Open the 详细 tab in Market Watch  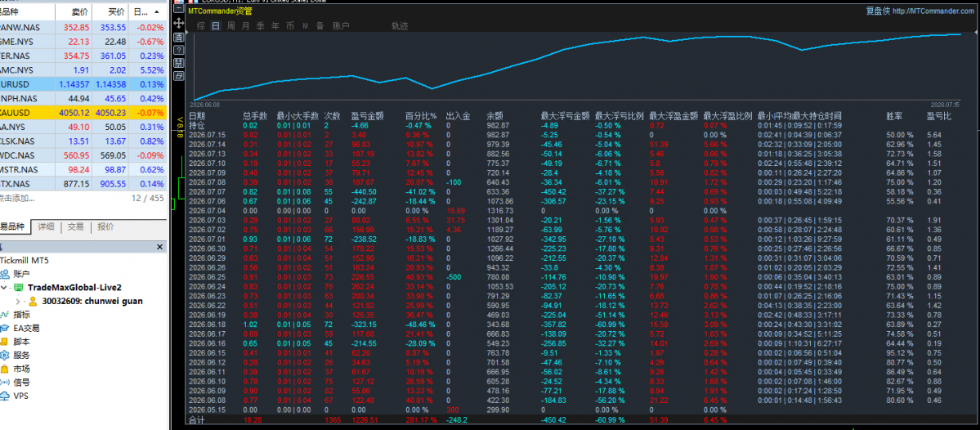[x=47, y=227]
